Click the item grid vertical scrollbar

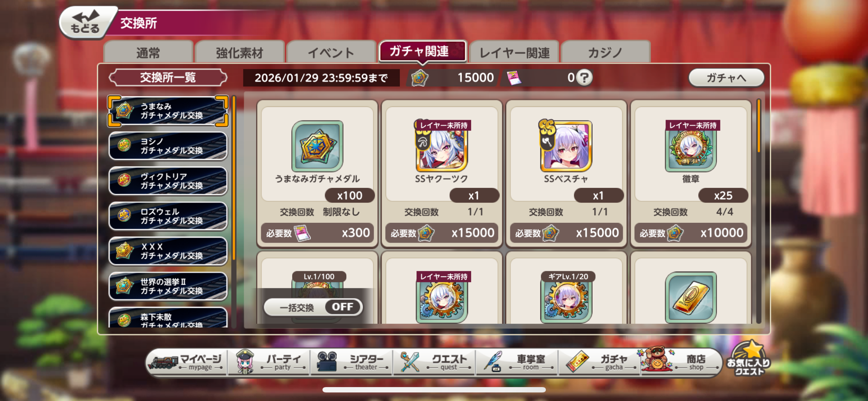(x=758, y=211)
